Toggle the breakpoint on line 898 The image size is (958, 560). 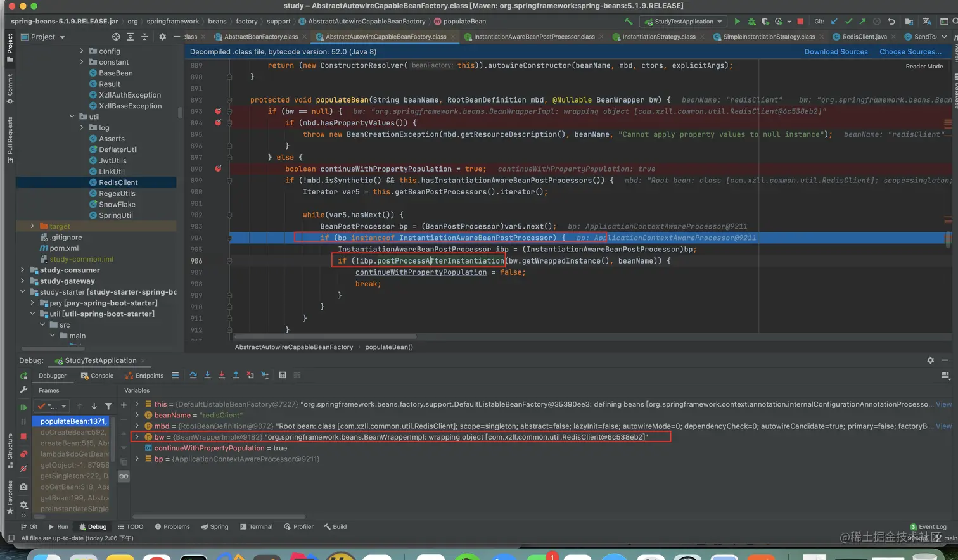[218, 169]
